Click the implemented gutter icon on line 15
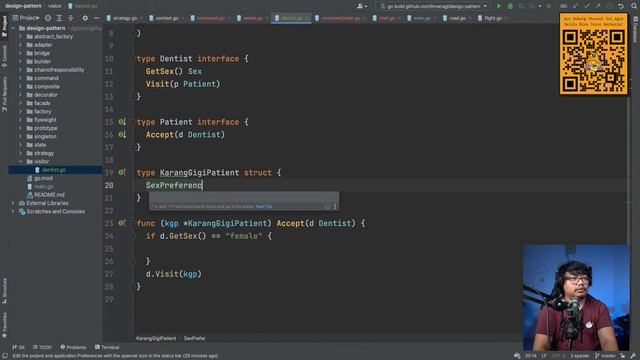 [x=122, y=122]
